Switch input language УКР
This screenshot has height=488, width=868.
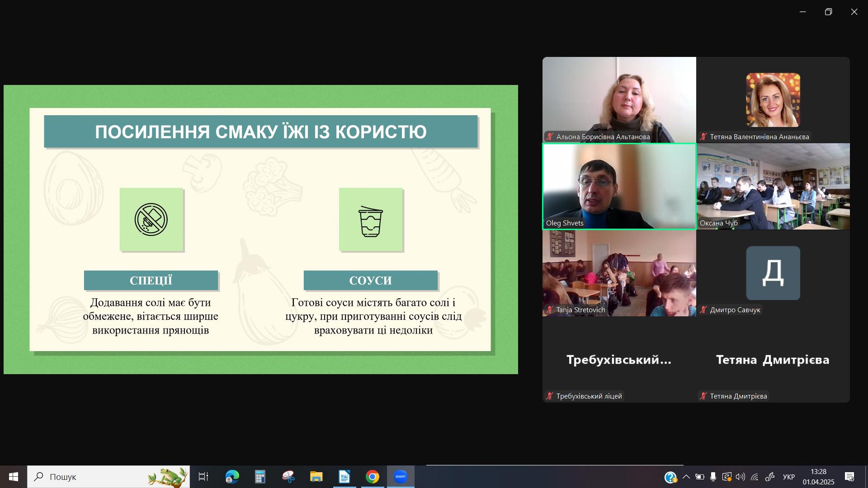789,477
